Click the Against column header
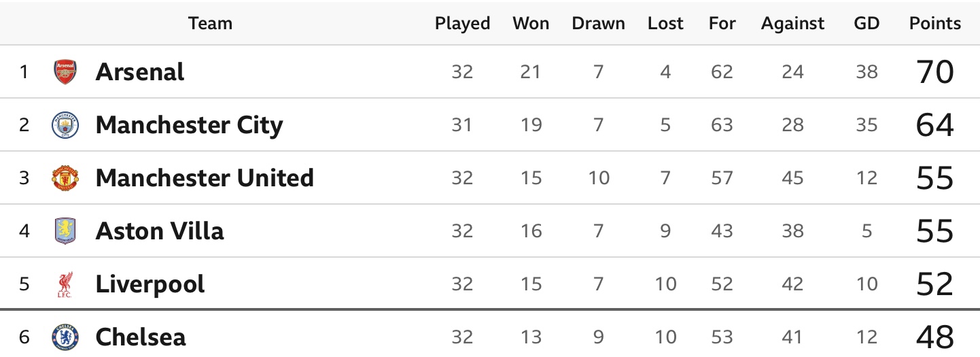The image size is (980, 357). click(792, 23)
